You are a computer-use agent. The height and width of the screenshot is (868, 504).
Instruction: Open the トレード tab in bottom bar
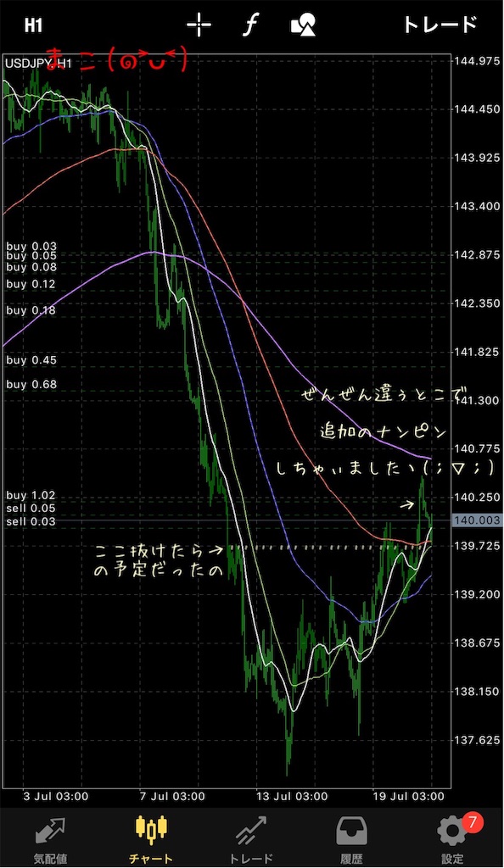point(251,839)
